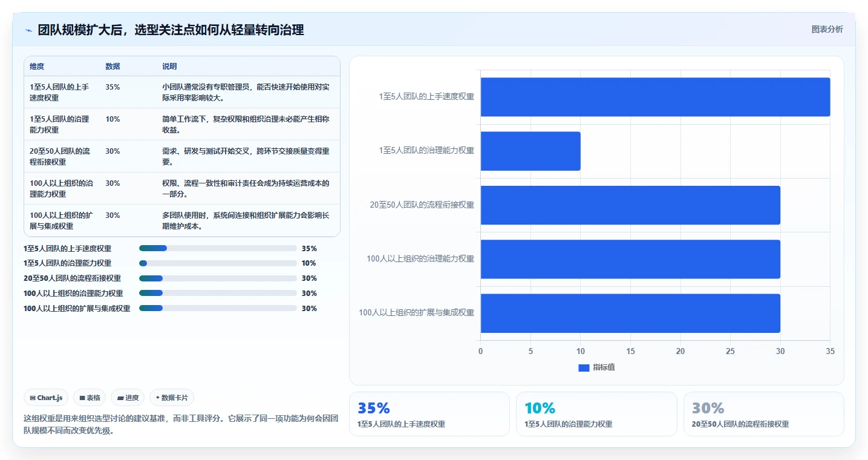
Task: Click the x-axis tick value 15
Action: point(630,352)
